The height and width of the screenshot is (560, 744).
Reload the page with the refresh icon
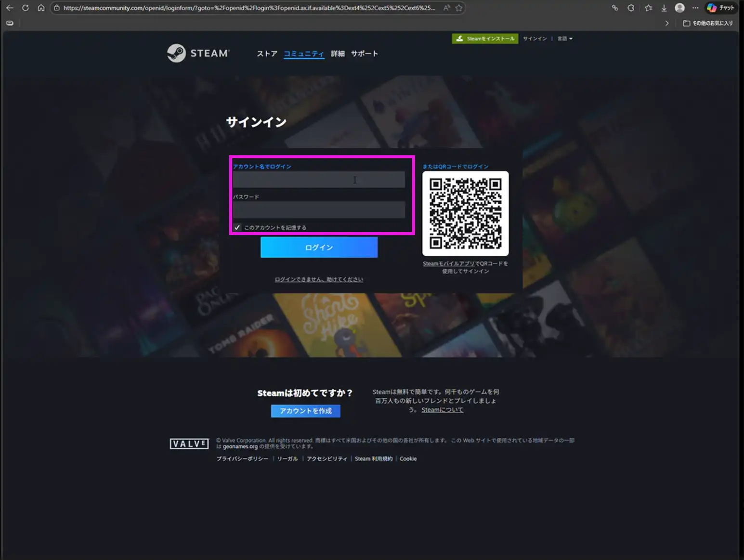point(26,8)
